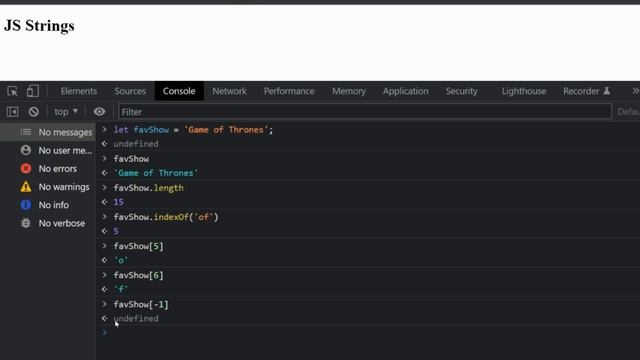Image resolution: width=640 pixels, height=360 pixels.
Task: Open the Lighthouse tab
Action: [x=524, y=91]
